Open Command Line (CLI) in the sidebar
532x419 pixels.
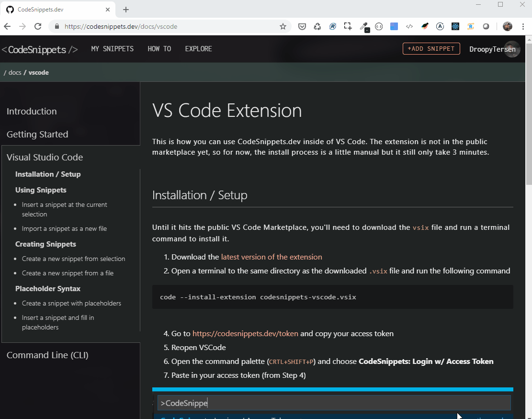pos(47,355)
